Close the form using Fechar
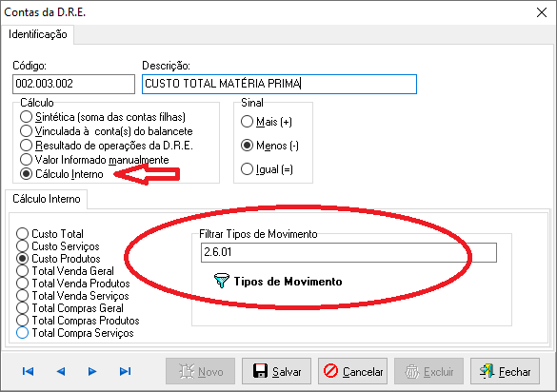 click(505, 371)
